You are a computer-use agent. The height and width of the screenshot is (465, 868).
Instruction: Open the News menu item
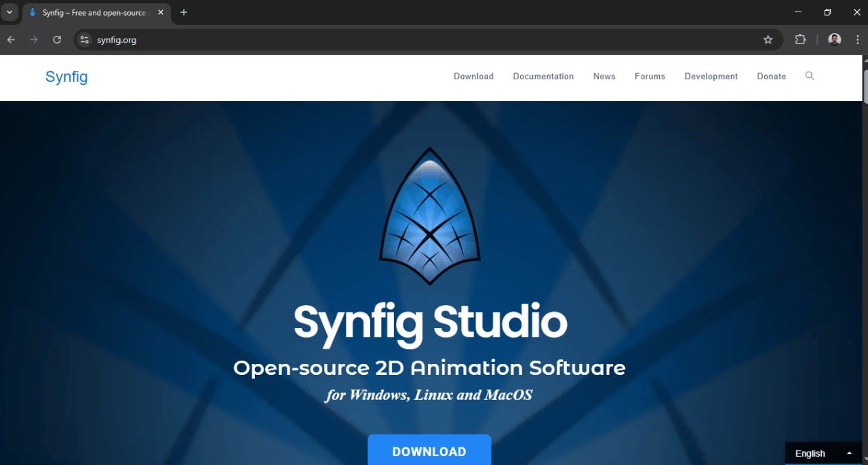pos(604,76)
